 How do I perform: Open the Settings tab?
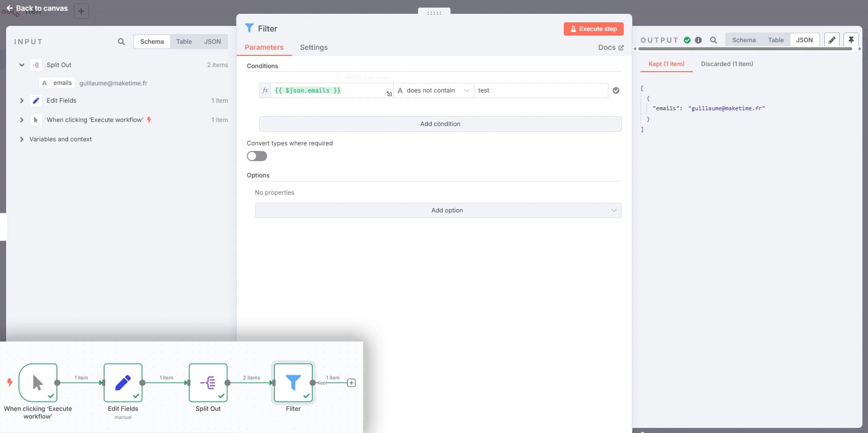tap(313, 47)
